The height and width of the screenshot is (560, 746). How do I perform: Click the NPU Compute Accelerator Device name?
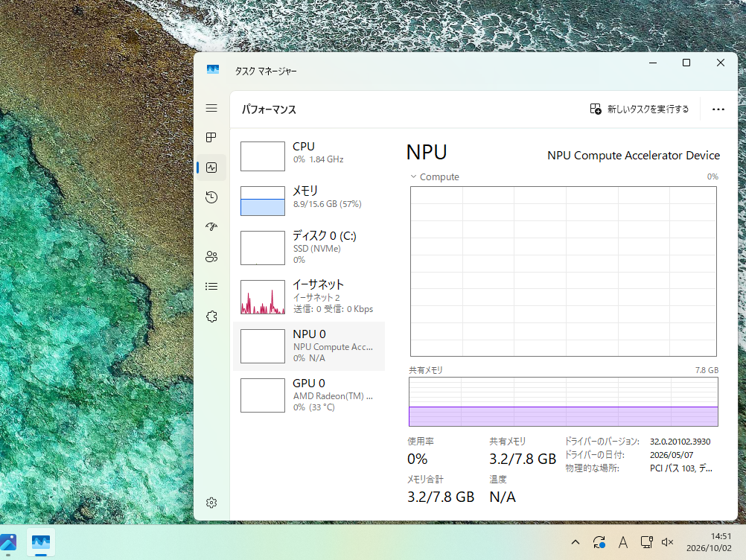[x=634, y=156]
